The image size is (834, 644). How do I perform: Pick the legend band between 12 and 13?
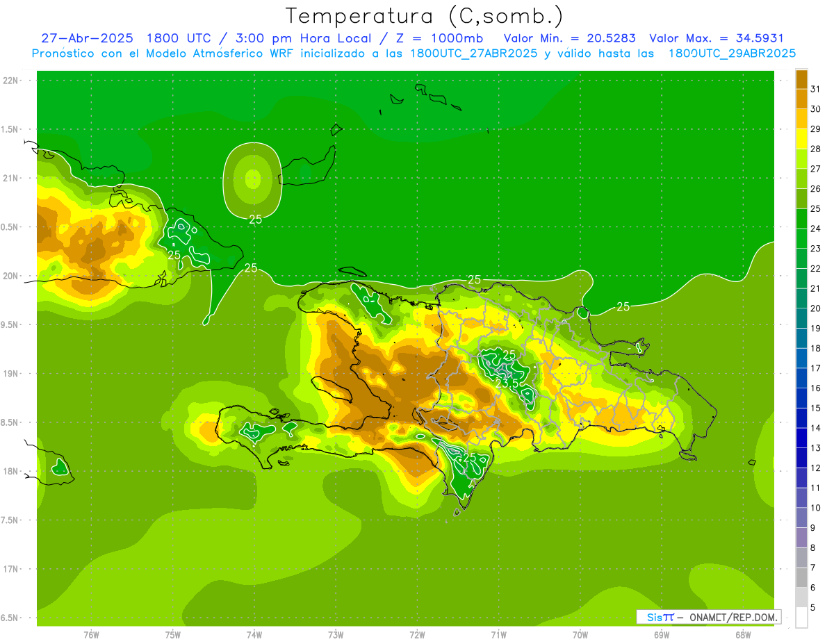[801, 457]
